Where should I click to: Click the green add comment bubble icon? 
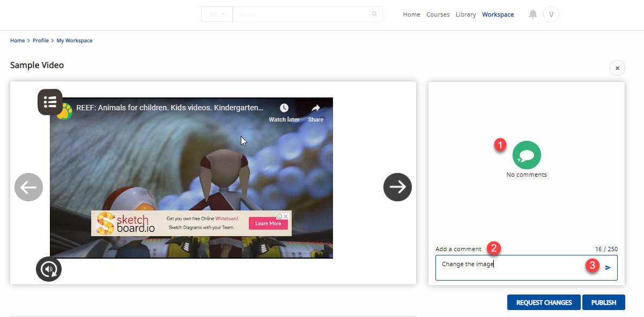click(527, 155)
